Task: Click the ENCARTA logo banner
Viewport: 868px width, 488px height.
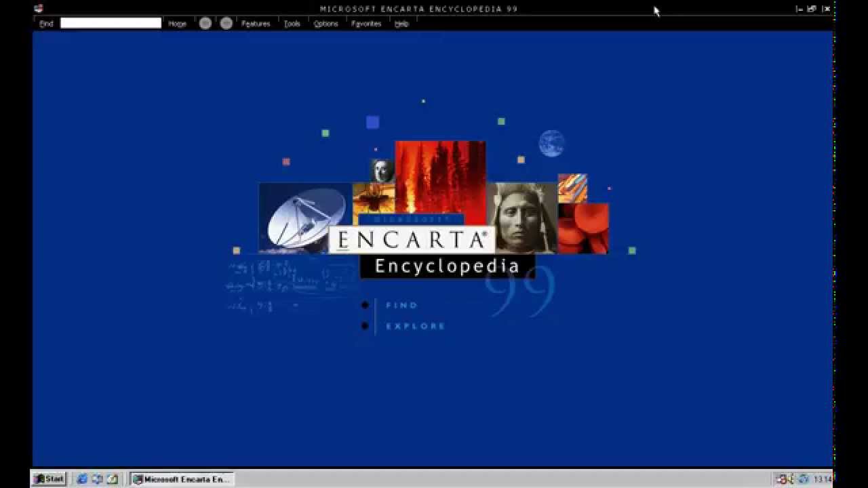Action: point(412,240)
